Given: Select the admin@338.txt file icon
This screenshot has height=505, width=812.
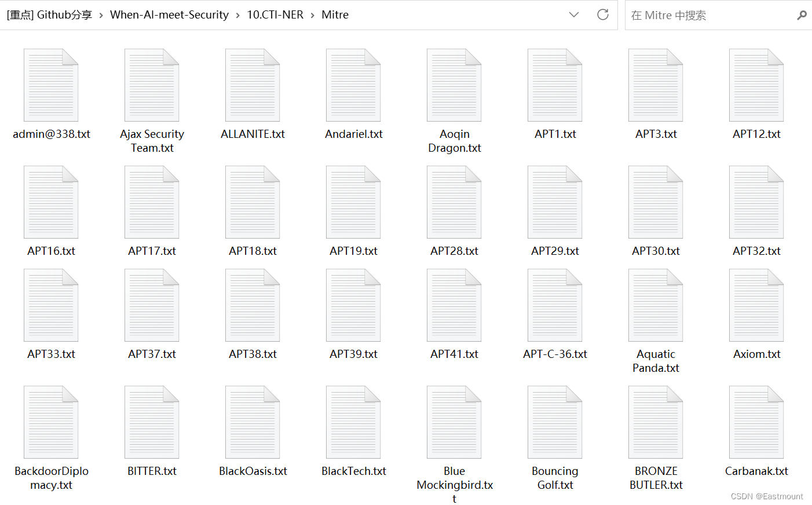Looking at the screenshot, I should [x=51, y=85].
